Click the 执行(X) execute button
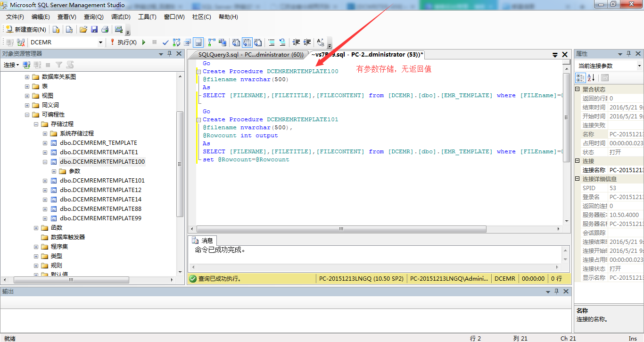This screenshot has height=342, width=644. pos(123,42)
